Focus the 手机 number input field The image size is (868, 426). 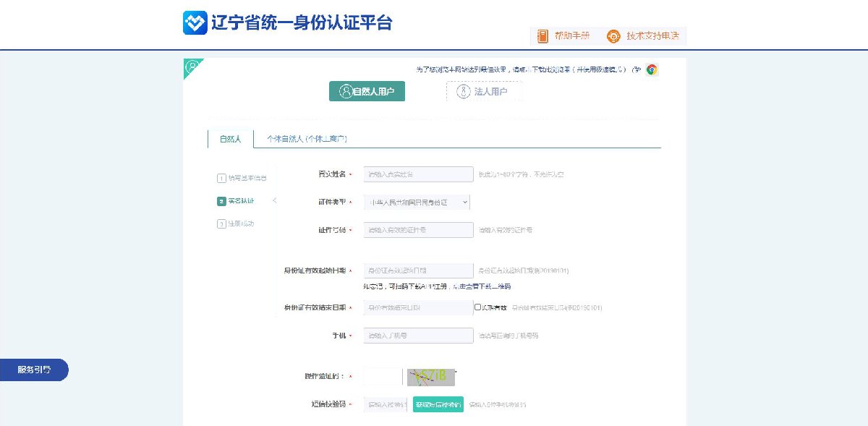tap(418, 336)
